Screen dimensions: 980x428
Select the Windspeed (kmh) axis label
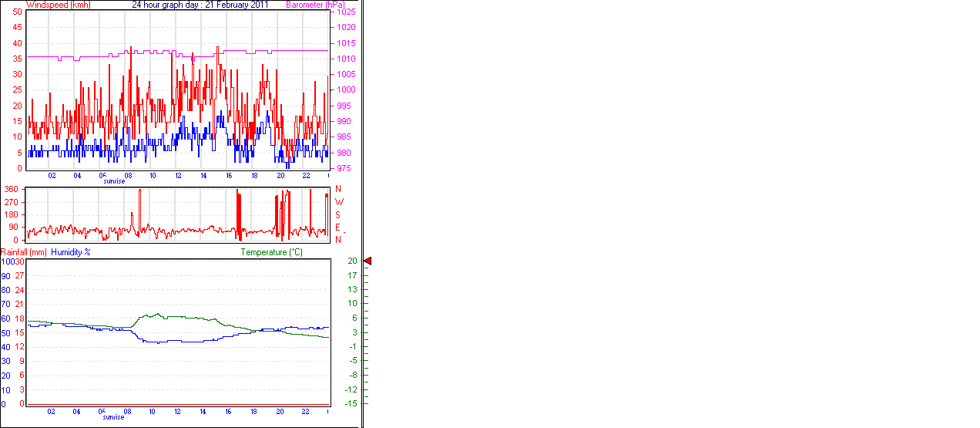click(59, 5)
